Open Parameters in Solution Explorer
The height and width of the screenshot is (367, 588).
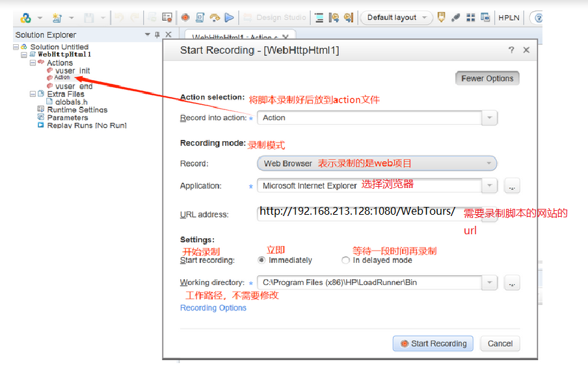(x=68, y=118)
